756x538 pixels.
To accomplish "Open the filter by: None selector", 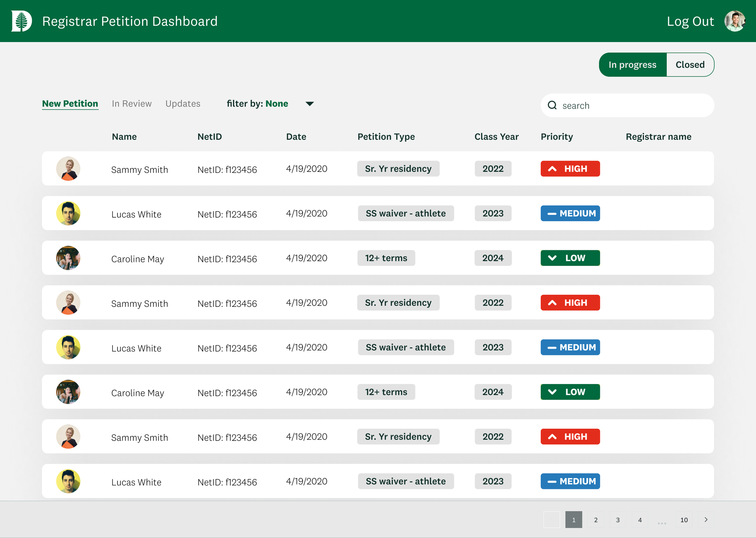I will [x=257, y=104].
